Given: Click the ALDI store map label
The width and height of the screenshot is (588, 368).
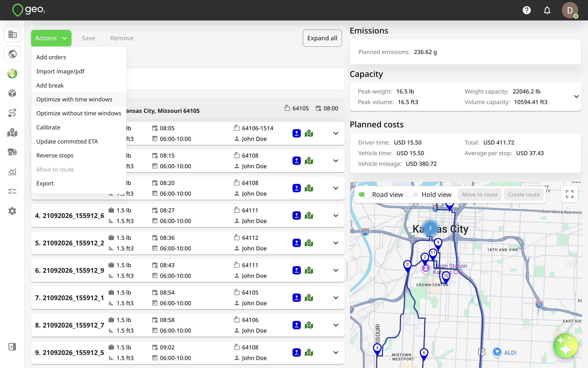Looking at the screenshot, I should tap(510, 352).
